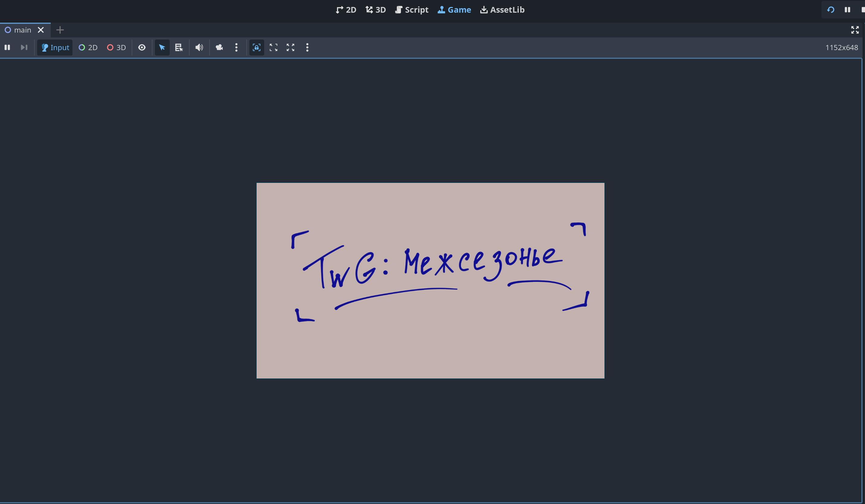865x504 pixels.
Task: Suspend the embedded game with pause button
Action: tap(7, 47)
